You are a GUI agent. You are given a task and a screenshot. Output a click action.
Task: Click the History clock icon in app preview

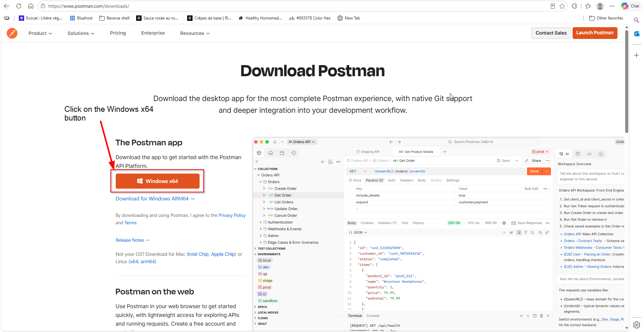293,153
